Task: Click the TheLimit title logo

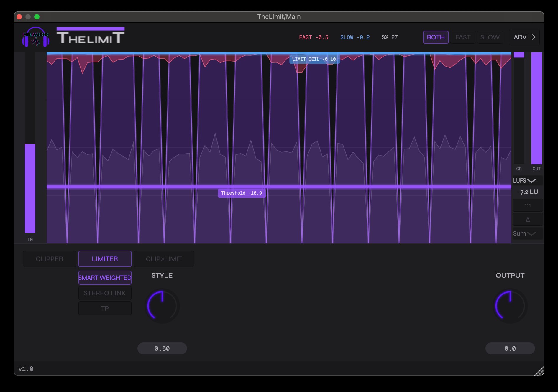Action: (x=91, y=36)
